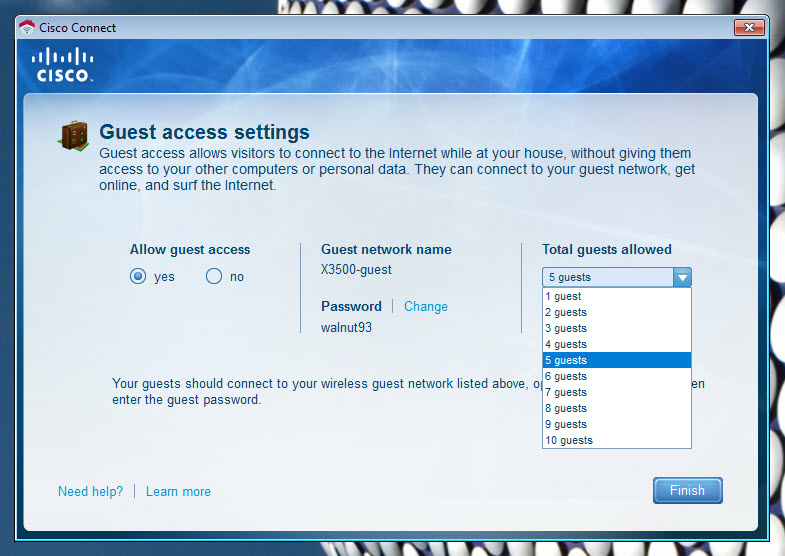Click the 'Total guests allowed' label
This screenshot has height=556, width=785.
(607, 249)
